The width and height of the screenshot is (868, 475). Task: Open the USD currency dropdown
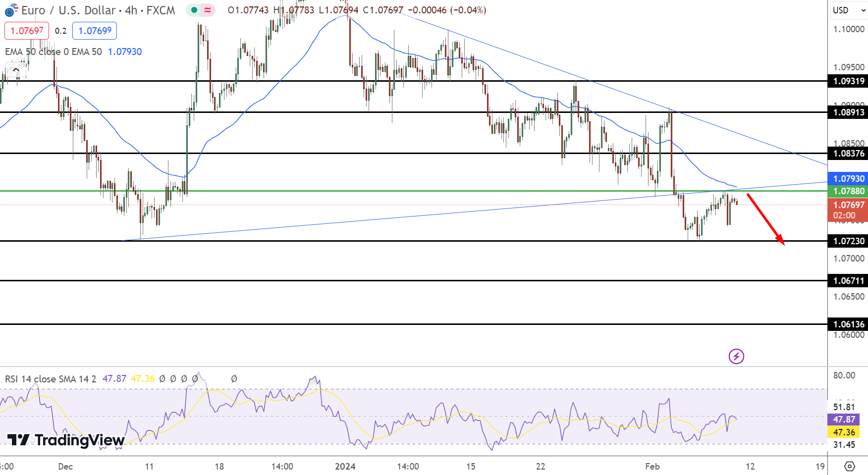(x=849, y=10)
